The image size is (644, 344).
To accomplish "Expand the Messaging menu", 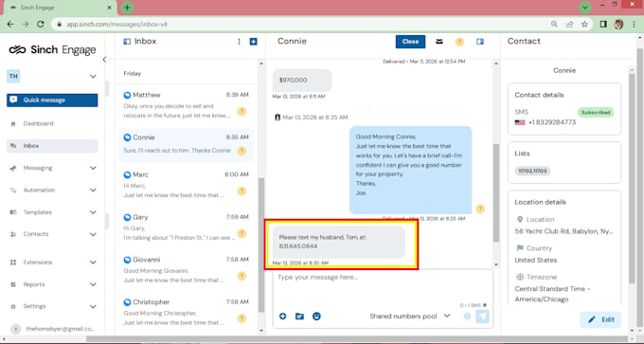I will pyautogui.click(x=52, y=168).
